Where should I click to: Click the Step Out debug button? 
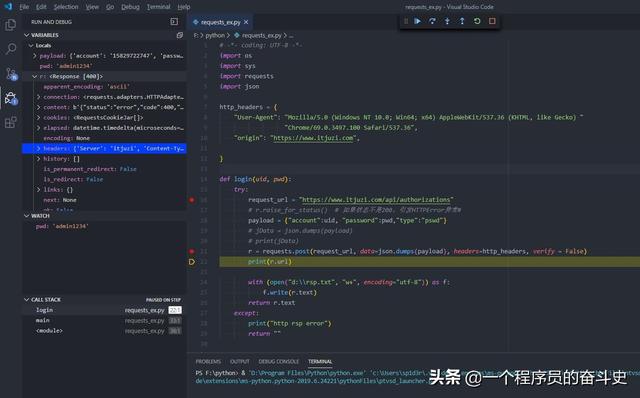pos(462,21)
